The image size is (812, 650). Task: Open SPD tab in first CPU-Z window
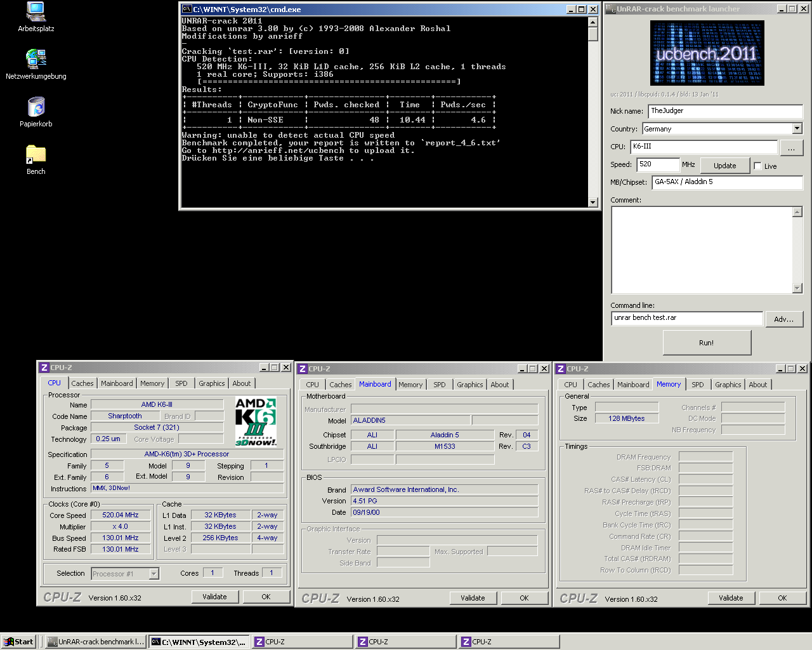(x=181, y=383)
